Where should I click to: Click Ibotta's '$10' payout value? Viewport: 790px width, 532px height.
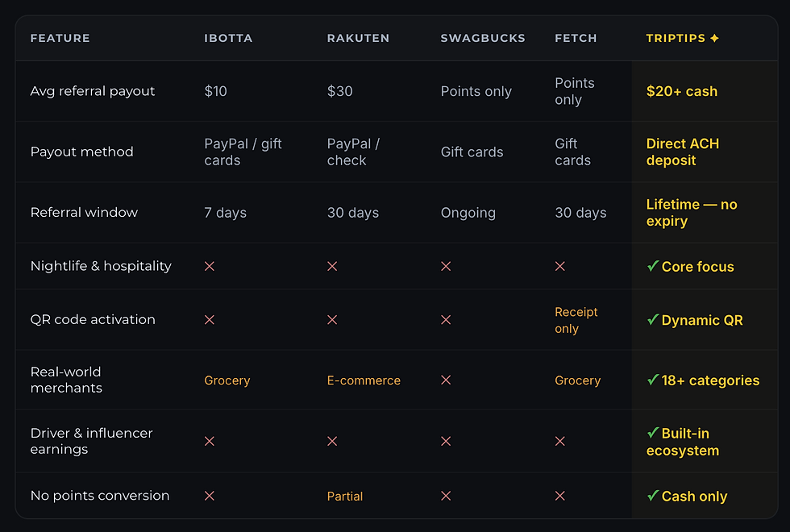point(216,91)
